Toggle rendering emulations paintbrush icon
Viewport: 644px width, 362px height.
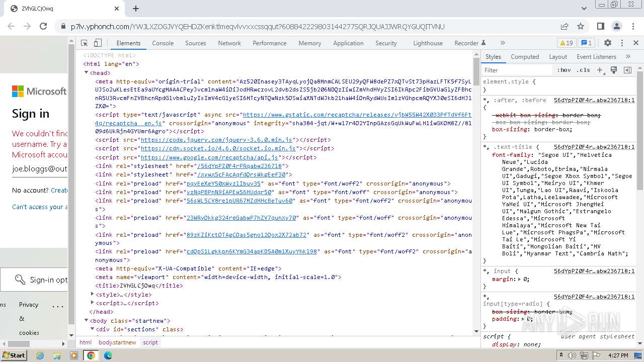click(614, 70)
